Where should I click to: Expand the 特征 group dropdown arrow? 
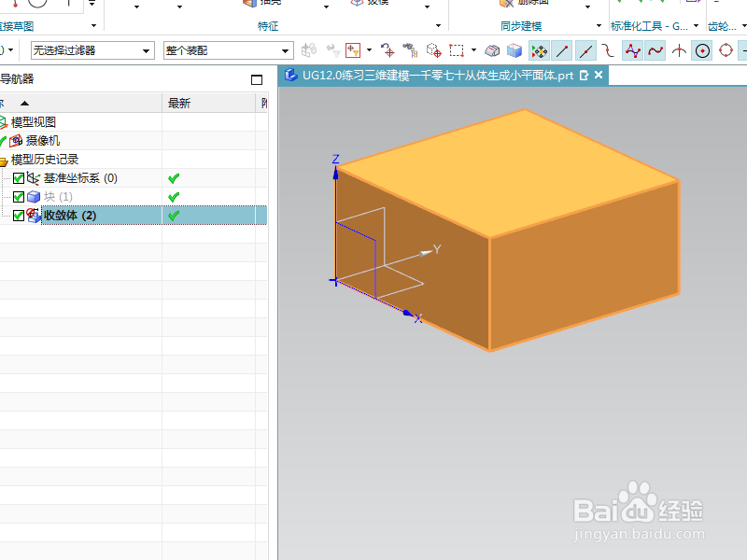(x=438, y=26)
